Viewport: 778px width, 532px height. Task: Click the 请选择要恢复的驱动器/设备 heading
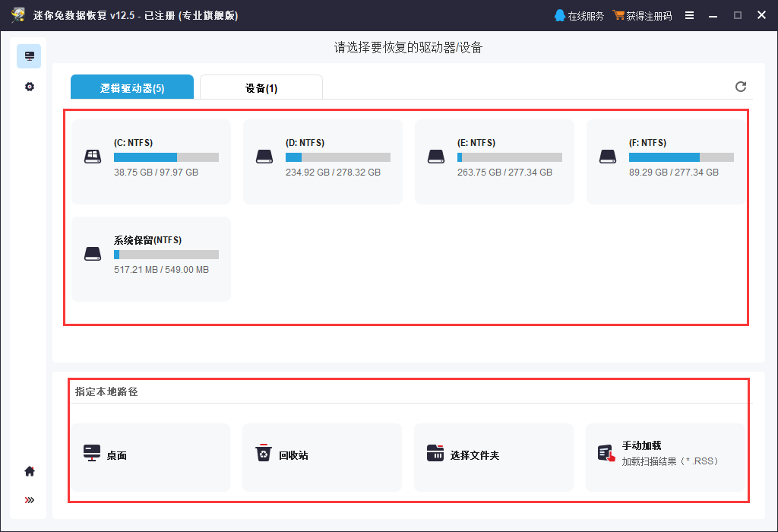[408, 48]
